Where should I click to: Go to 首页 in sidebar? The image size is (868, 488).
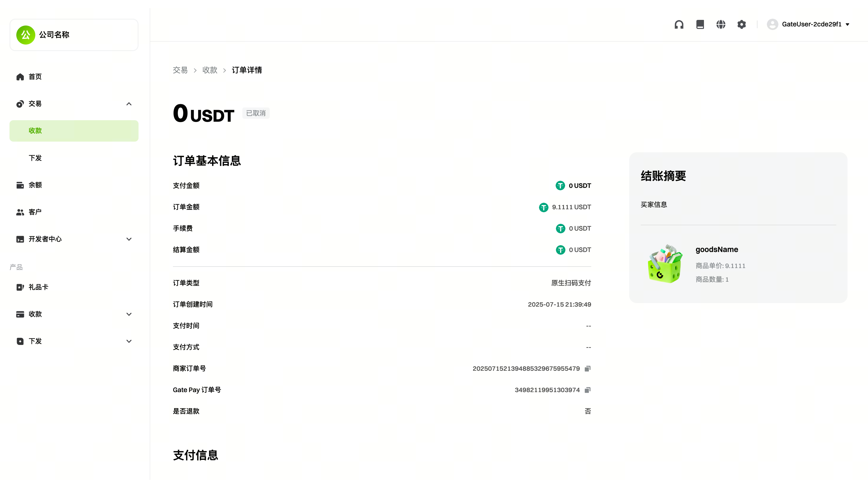(35, 77)
